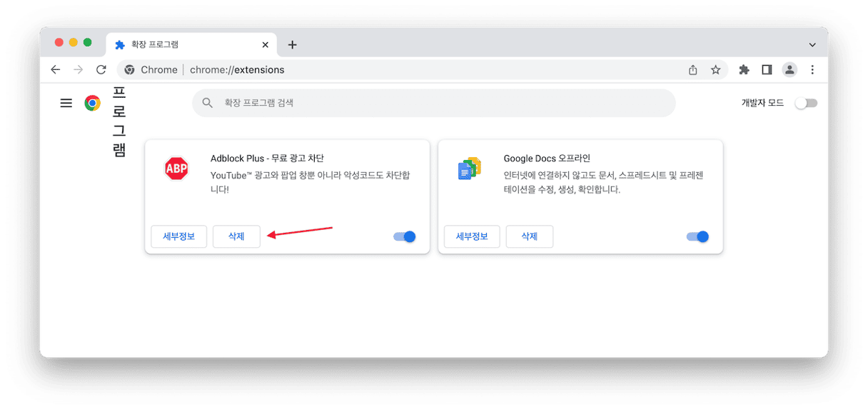The image size is (868, 410).
Task: Open the extensions puzzle-piece toolbar icon
Action: 744,69
